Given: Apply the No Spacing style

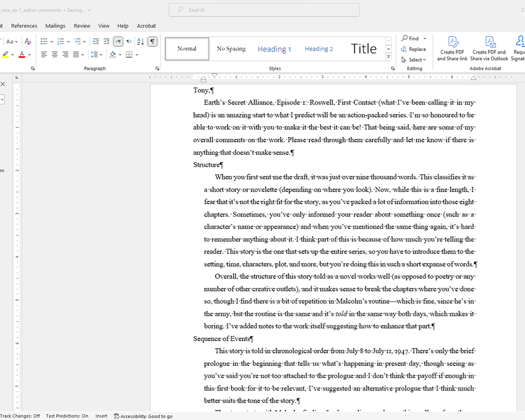Looking at the screenshot, I should tap(231, 49).
